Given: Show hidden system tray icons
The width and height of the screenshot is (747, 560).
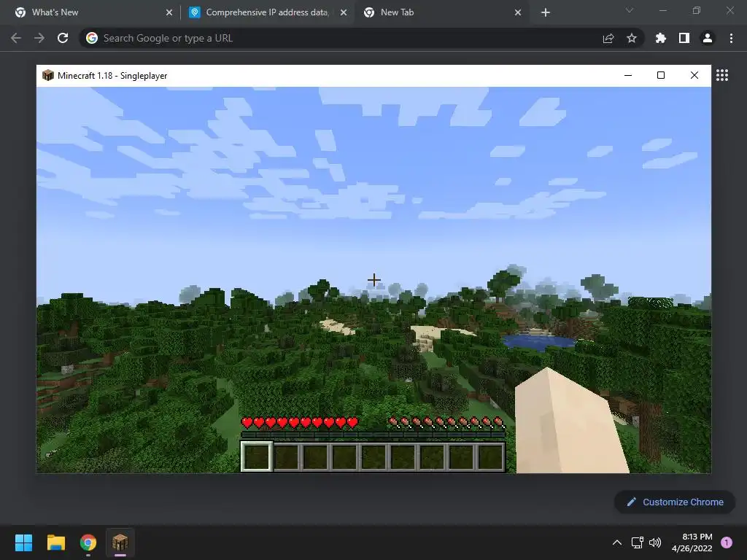Looking at the screenshot, I should click(617, 542).
